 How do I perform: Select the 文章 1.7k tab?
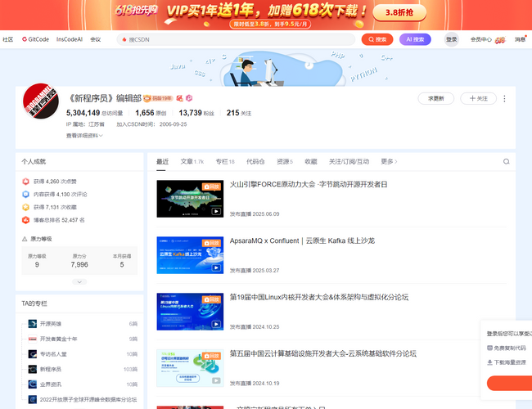192,161
